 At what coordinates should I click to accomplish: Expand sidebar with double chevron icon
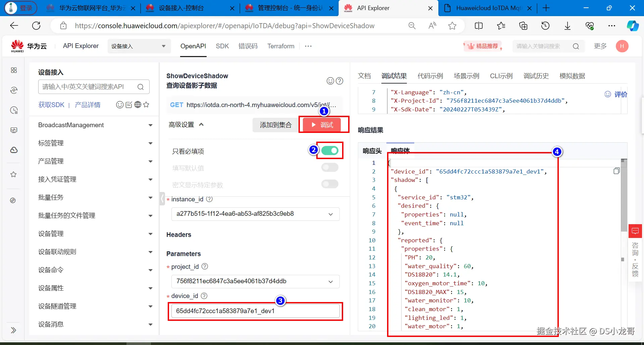pos(13,330)
